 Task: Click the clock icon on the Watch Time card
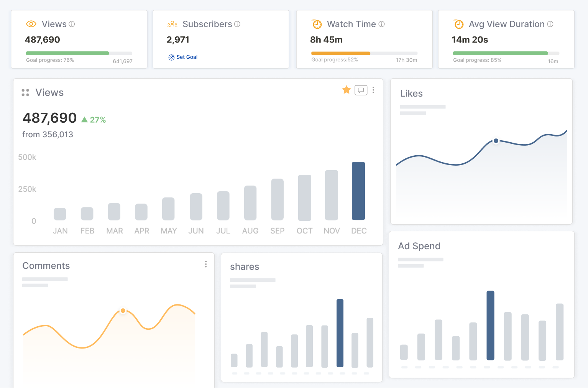point(317,24)
